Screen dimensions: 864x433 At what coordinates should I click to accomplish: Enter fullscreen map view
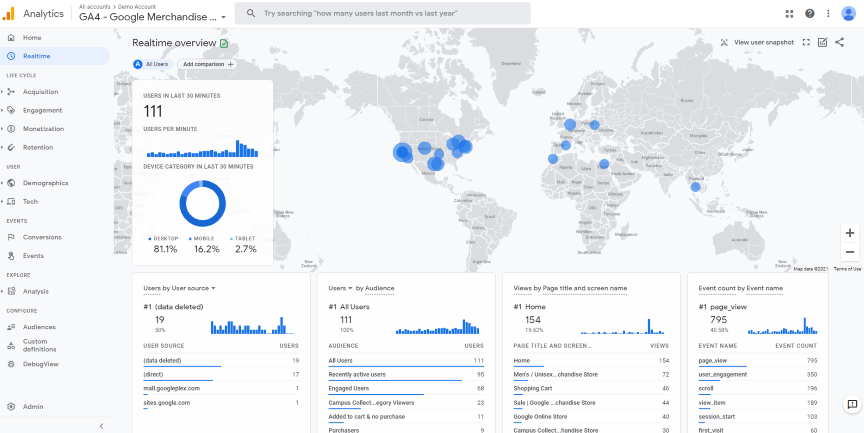(806, 42)
